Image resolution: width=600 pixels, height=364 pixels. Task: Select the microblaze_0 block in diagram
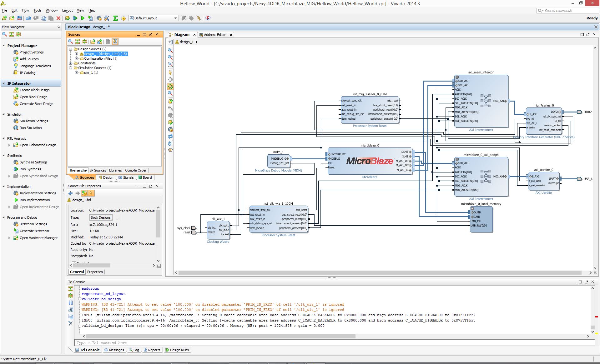click(370, 161)
